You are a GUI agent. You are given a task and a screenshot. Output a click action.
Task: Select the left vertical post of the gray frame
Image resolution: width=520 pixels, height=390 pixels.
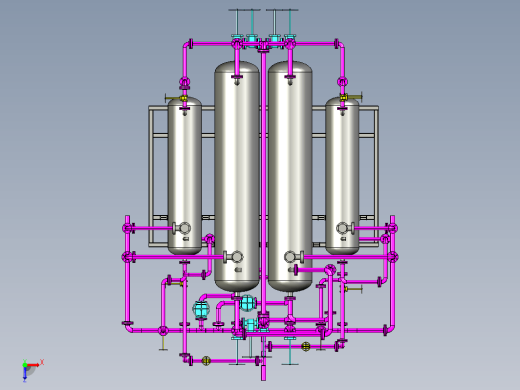tap(151, 177)
